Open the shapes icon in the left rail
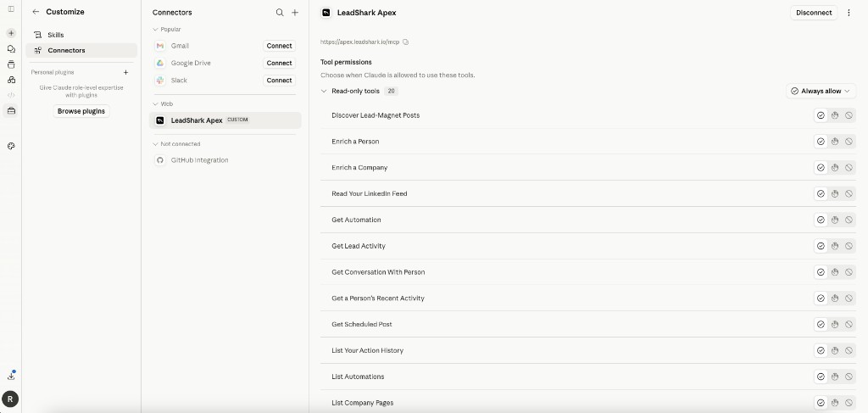Viewport: 868px width, 413px height. tap(11, 80)
